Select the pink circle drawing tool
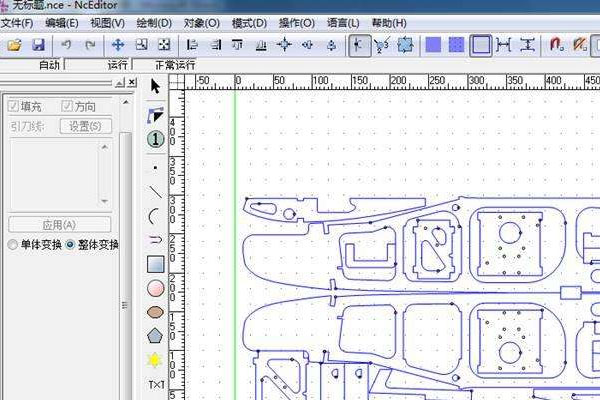 click(x=155, y=288)
